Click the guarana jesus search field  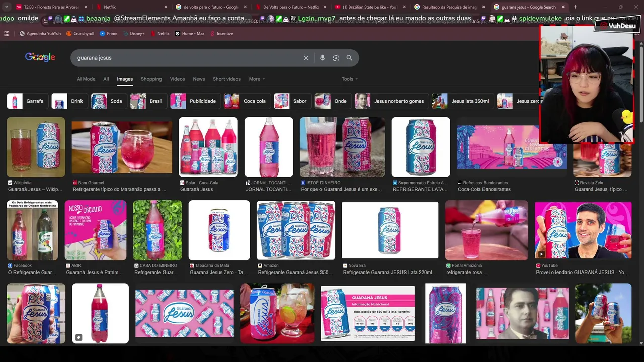tap(186, 58)
